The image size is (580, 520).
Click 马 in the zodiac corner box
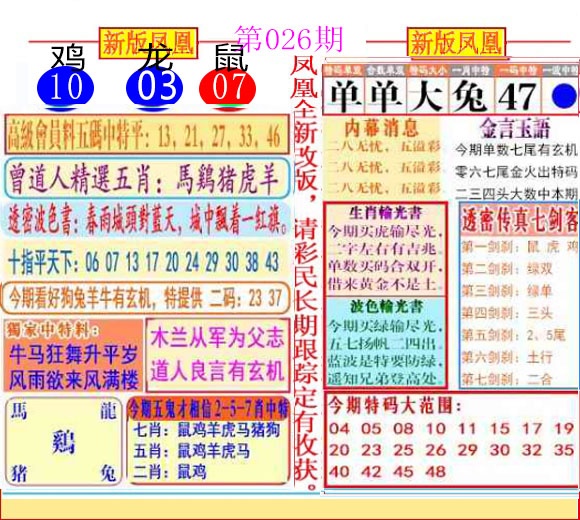[x=19, y=411]
